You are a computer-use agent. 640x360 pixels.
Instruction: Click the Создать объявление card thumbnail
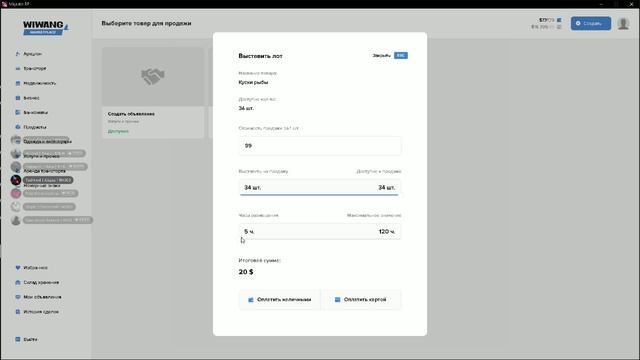tap(153, 77)
